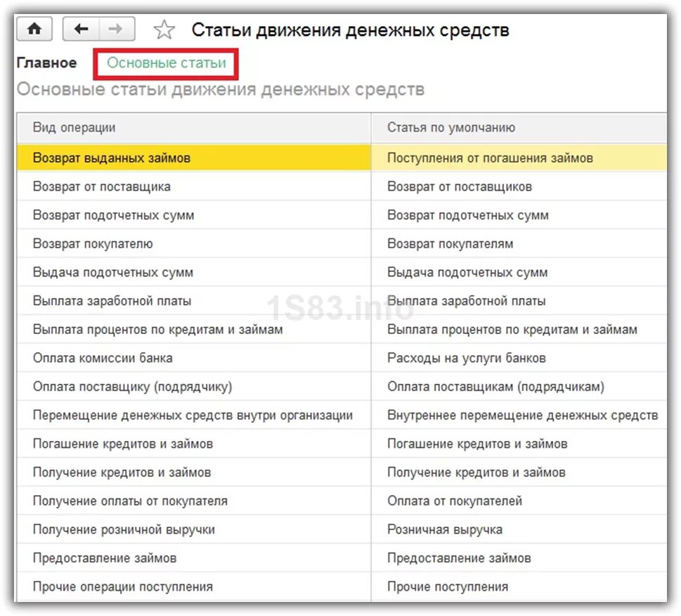The height and width of the screenshot is (616, 681).
Task: Select cell Оплата от покупателей
Action: 519,501
